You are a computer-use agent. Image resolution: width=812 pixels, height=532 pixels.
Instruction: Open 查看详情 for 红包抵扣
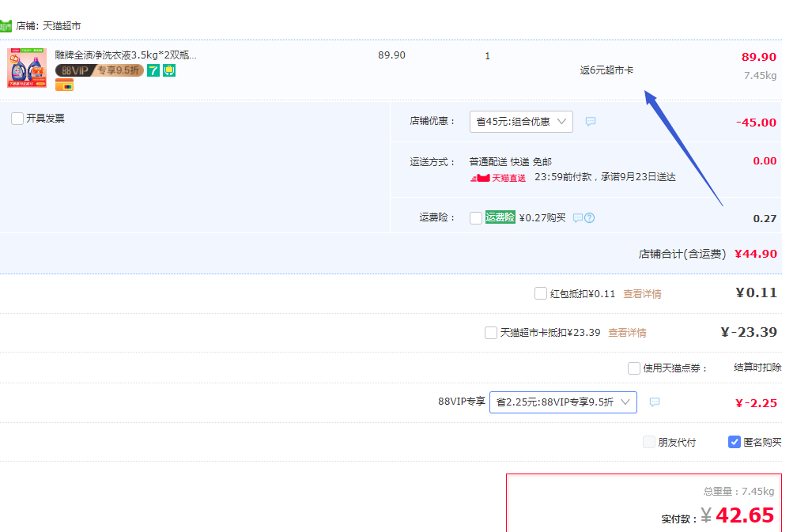click(x=642, y=294)
